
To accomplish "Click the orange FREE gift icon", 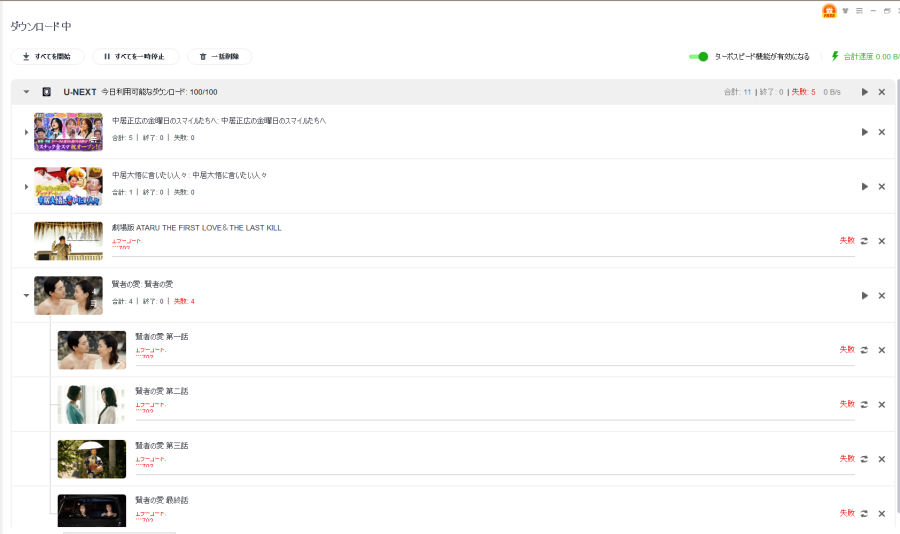I will pyautogui.click(x=829, y=11).
